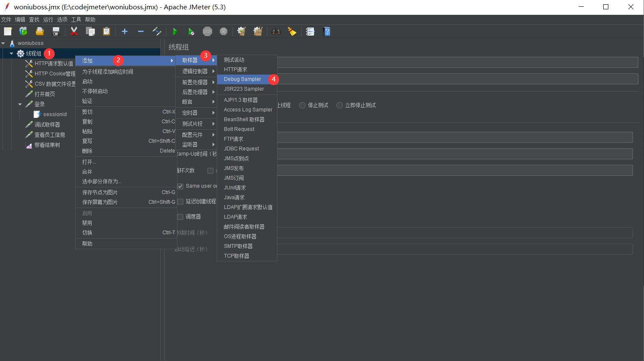Click the binoculars Search icon

tap(276, 31)
